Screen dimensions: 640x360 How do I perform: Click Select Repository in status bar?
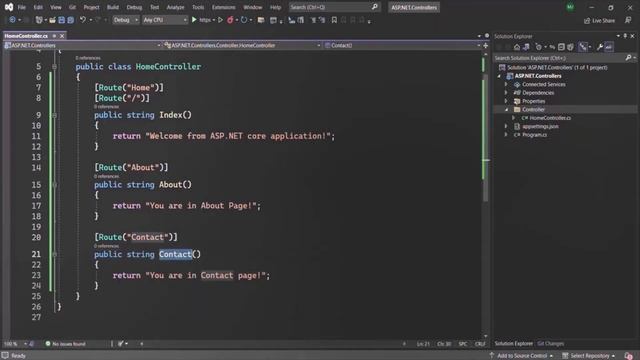pos(589,356)
